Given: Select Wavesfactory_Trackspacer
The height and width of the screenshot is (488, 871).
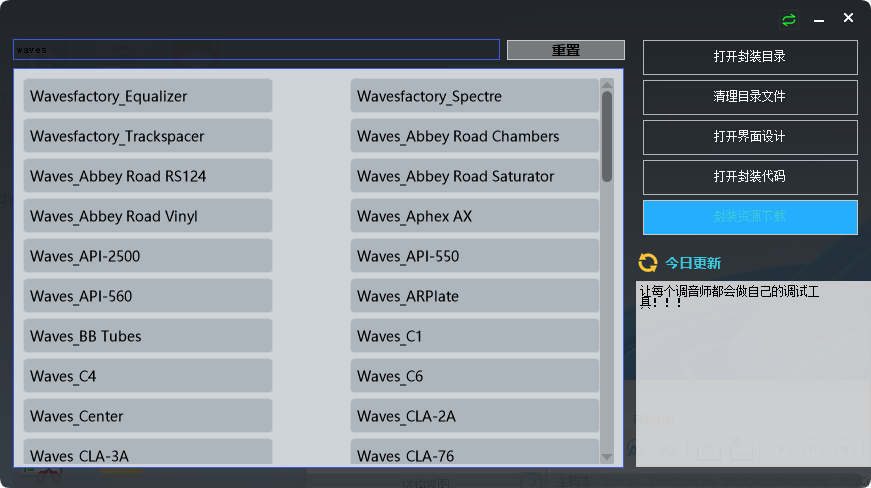Looking at the screenshot, I should point(148,136).
